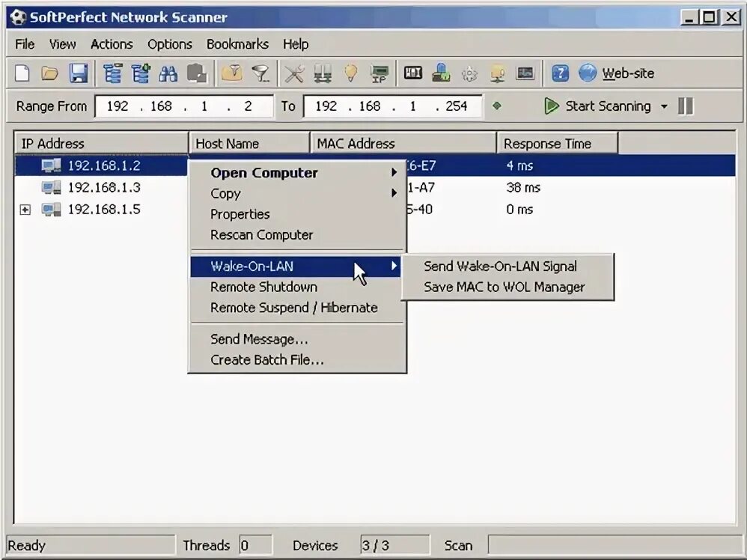Screen dimensions: 747x560
Task: Click Send Wake-On-LAN Signal submenu item
Action: pos(507,266)
